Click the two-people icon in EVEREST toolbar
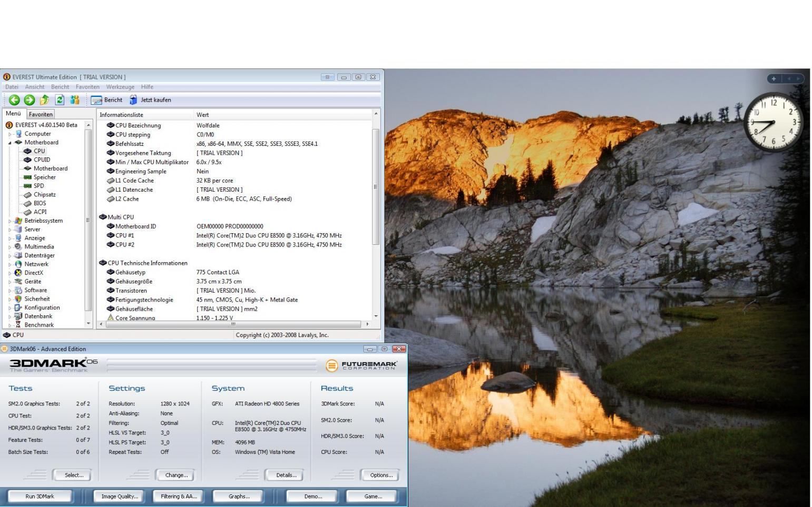Screen dimensions: 812x507 75,100
